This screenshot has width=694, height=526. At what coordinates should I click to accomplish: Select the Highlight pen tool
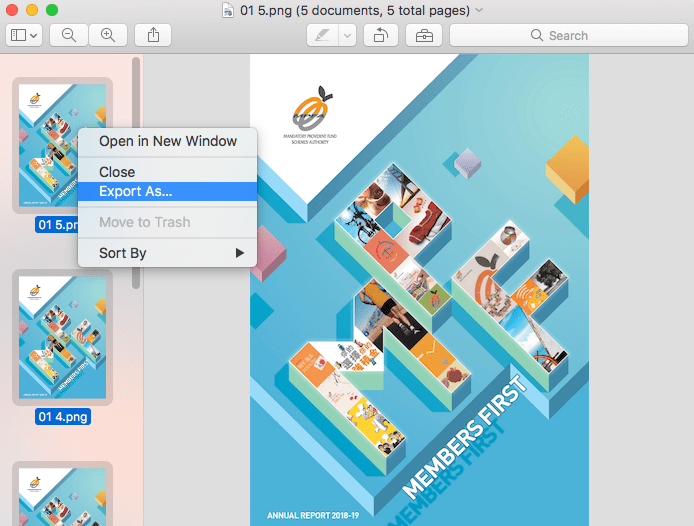pos(323,35)
